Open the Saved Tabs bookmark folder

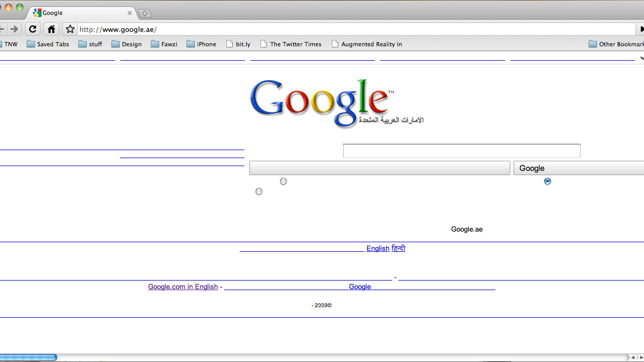click(47, 44)
